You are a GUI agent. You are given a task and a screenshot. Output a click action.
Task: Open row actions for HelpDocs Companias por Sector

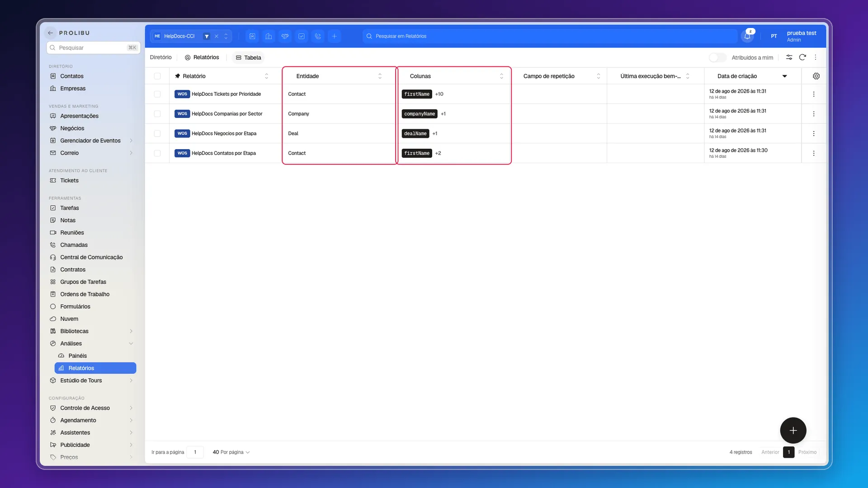pyautogui.click(x=814, y=114)
